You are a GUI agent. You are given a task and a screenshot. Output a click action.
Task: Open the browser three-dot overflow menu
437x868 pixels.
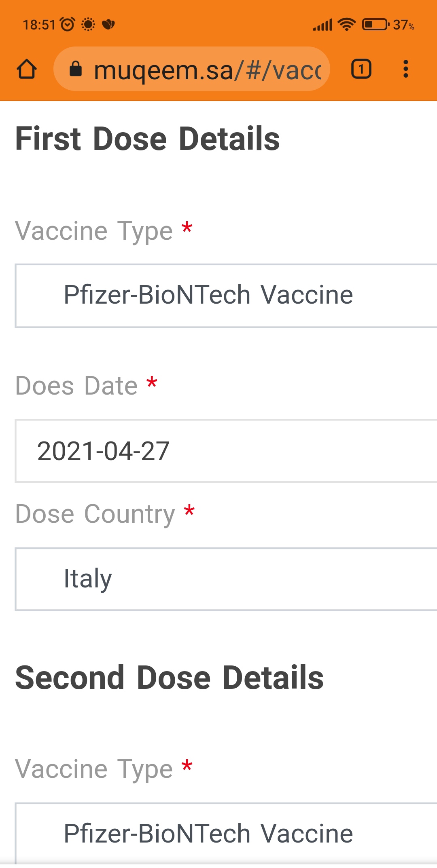click(x=406, y=69)
